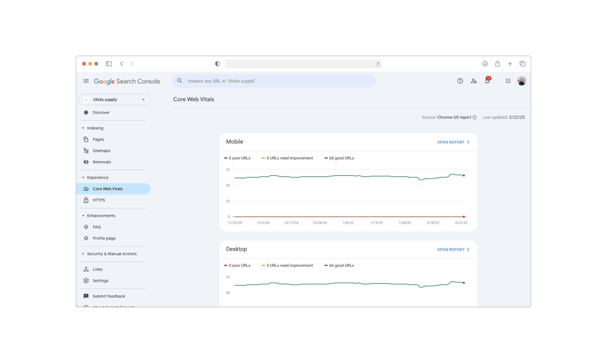
Task: Toggle Mobile '0 poor URLs' legend
Action: pos(237,158)
